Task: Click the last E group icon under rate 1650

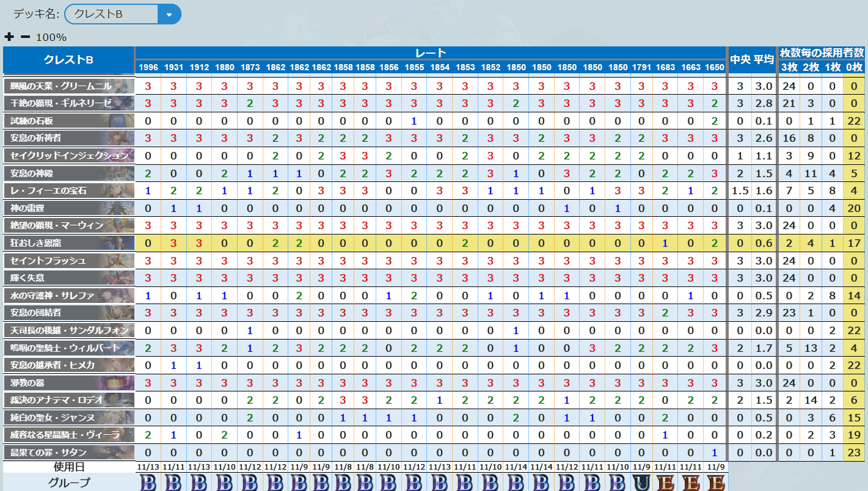Action: pos(714,482)
